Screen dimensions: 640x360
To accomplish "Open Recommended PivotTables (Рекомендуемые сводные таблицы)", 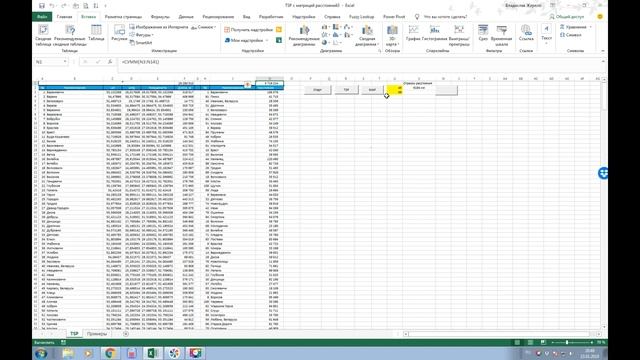I will [x=70, y=35].
